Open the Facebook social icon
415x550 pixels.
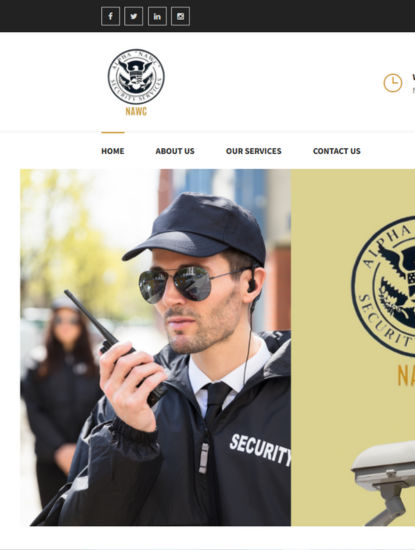(x=111, y=16)
